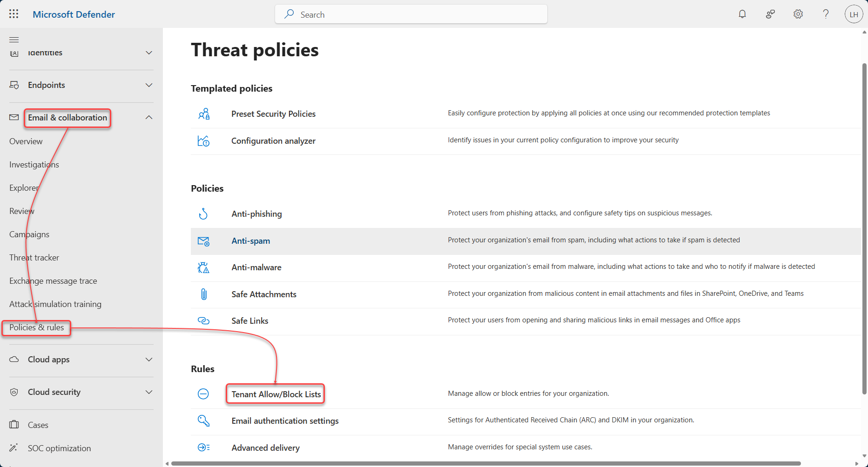Click the Anti-malware bug icon
The height and width of the screenshot is (467, 868).
(203, 267)
